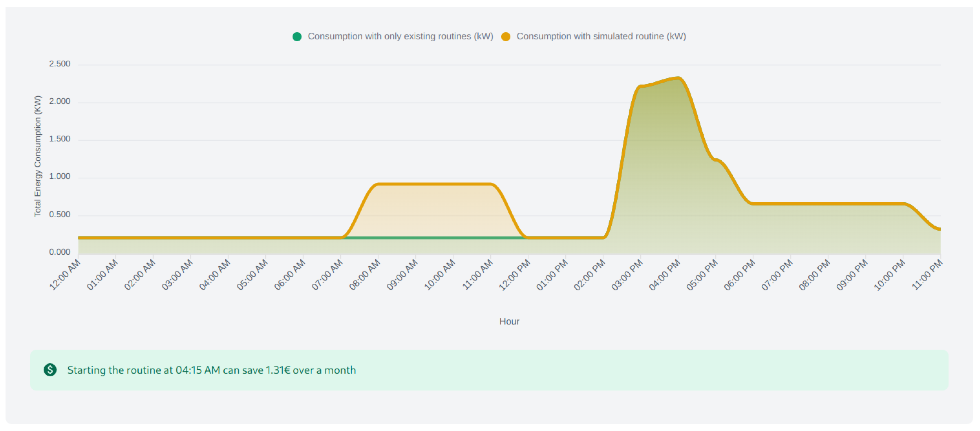
Task: Toggle 'Consumption with simulated routine (kW)' legend label
Action: [601, 36]
